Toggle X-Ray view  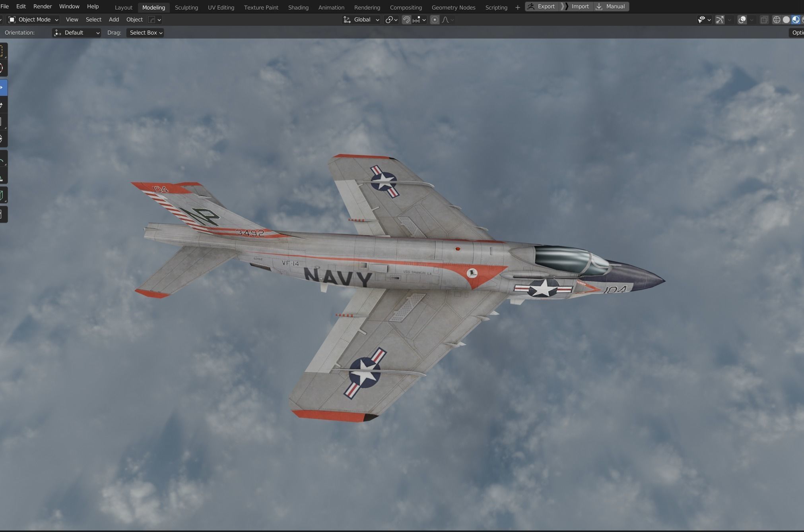[764, 19]
